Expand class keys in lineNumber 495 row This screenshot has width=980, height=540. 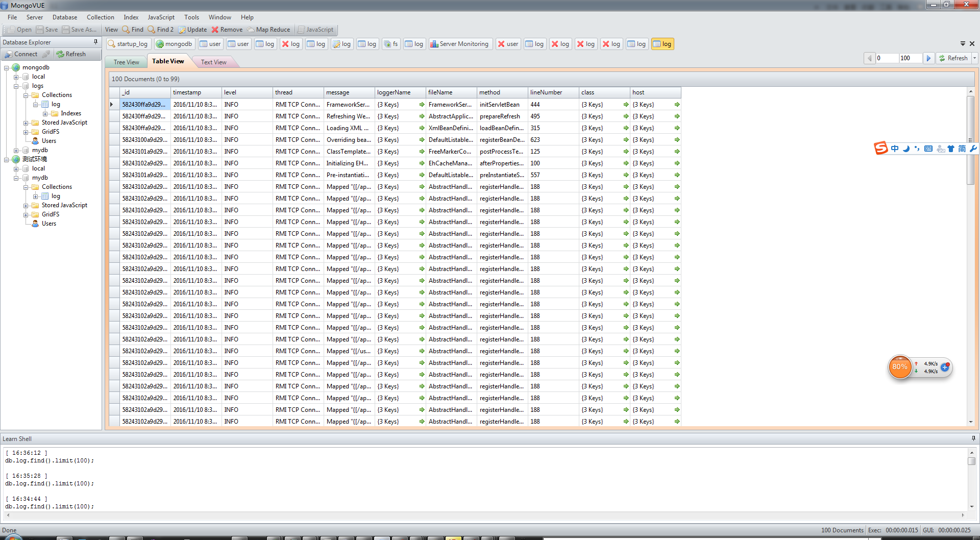click(626, 116)
